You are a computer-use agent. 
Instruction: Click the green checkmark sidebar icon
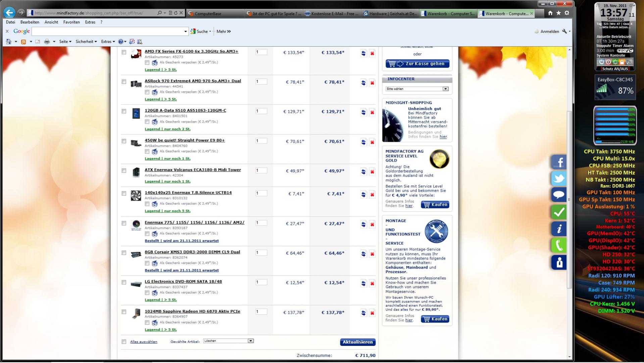559,212
